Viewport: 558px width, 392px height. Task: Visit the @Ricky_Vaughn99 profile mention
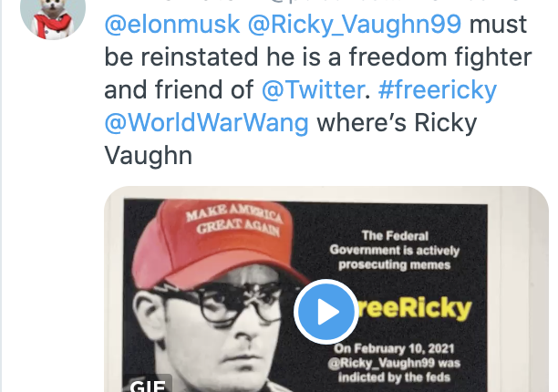coord(355,25)
